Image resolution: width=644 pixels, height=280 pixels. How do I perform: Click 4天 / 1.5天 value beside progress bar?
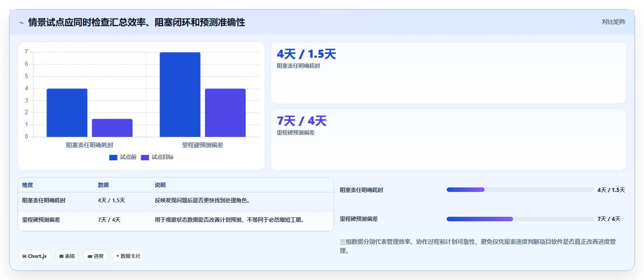tap(611, 190)
